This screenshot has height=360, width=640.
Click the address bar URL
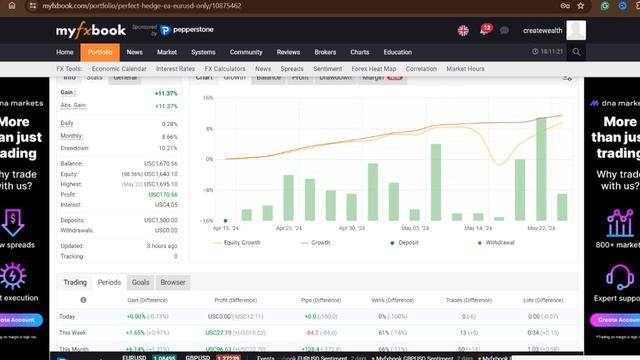point(142,6)
